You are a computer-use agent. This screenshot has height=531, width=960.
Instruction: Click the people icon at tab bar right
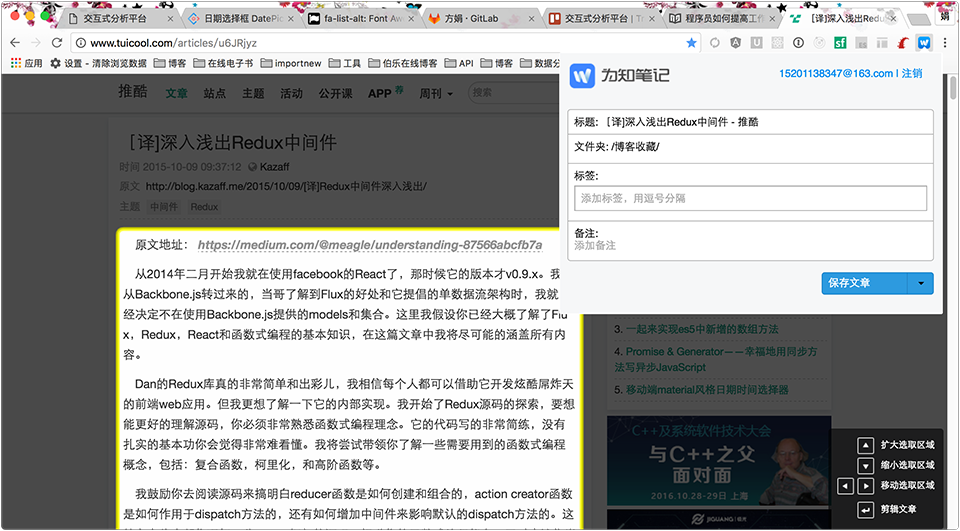[x=945, y=16]
